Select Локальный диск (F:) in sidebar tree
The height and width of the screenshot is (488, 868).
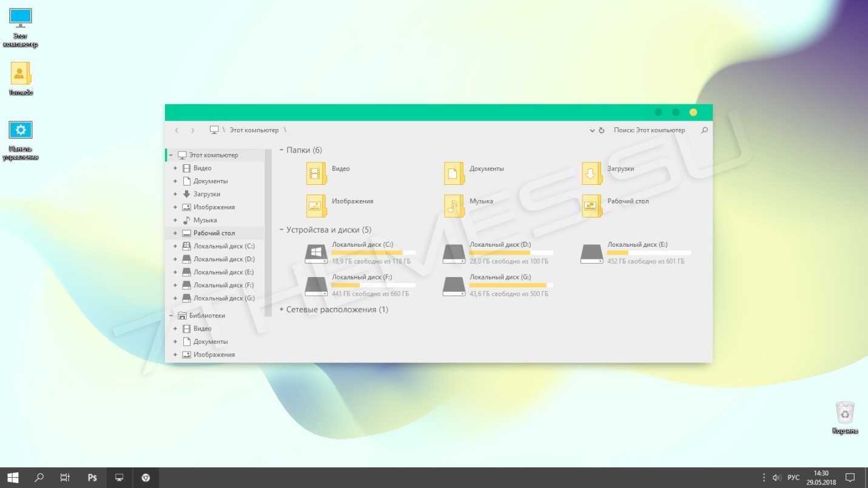click(223, 286)
